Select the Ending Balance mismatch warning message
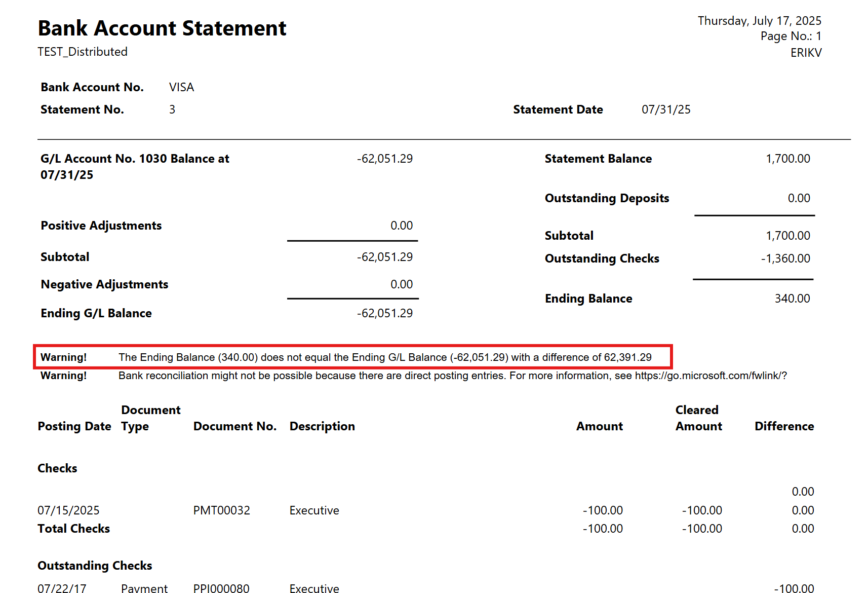This screenshot has height=593, width=868. coord(385,357)
